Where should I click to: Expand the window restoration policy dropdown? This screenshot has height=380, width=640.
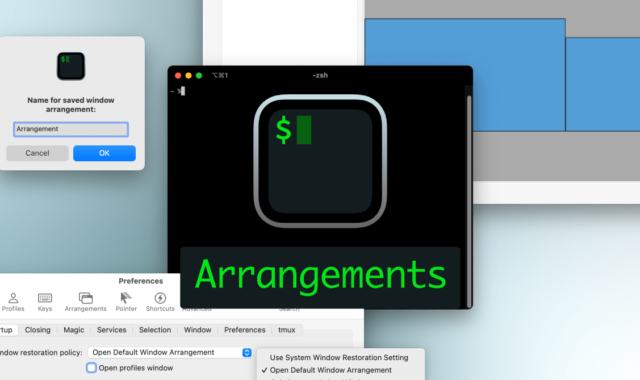pyautogui.click(x=170, y=352)
